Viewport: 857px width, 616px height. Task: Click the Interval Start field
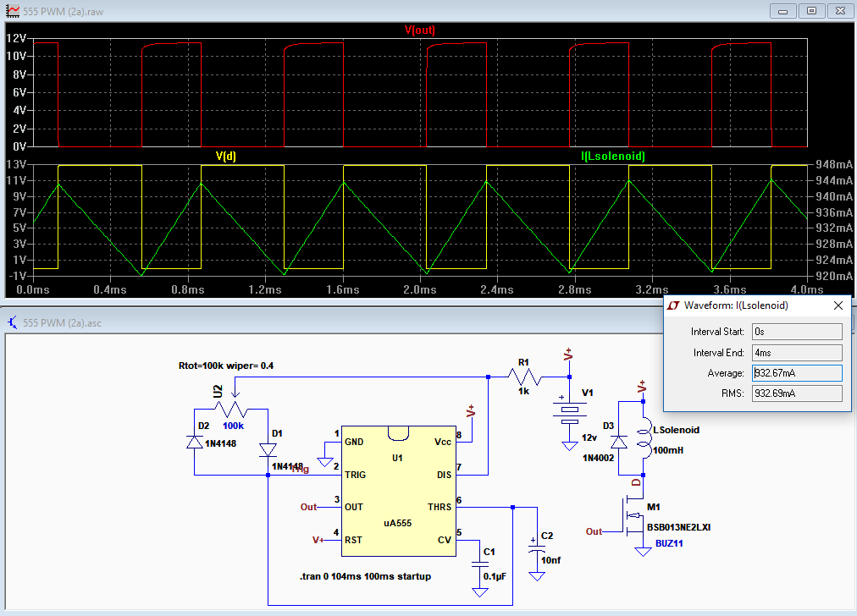coord(797,332)
